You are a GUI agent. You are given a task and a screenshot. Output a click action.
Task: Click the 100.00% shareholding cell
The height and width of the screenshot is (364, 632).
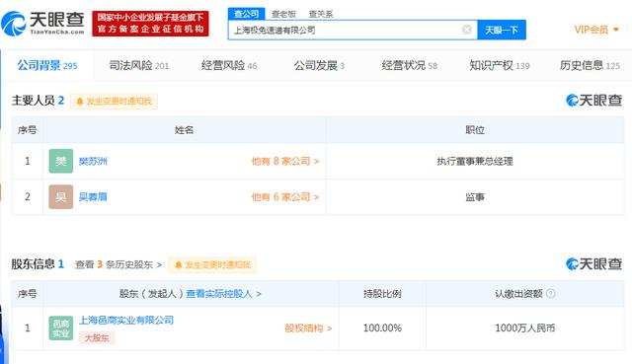pyautogui.click(x=382, y=328)
